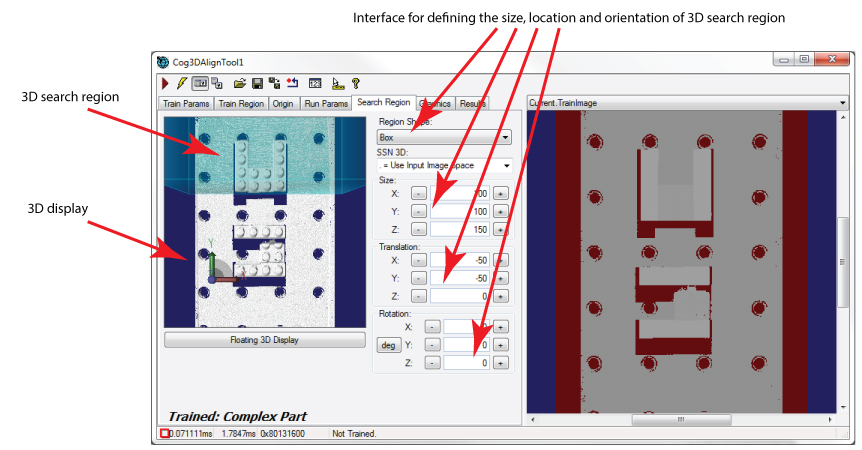The height and width of the screenshot is (450, 862).
Task: Increase Size X with the plus button
Action: pos(500,193)
